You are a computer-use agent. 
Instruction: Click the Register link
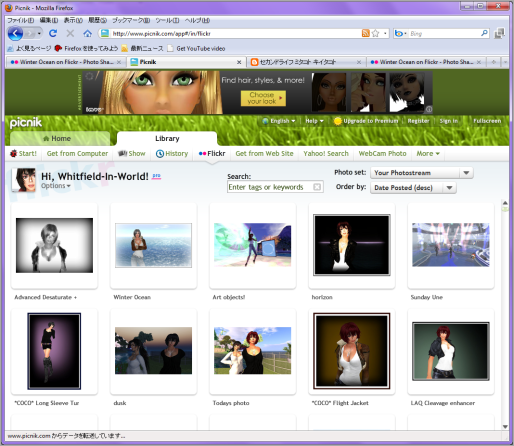click(x=418, y=121)
